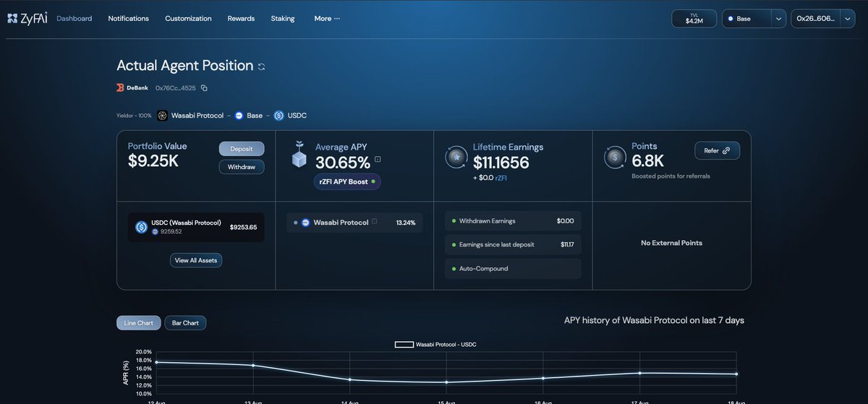Click the 14 Aug data point on chart

(350, 379)
